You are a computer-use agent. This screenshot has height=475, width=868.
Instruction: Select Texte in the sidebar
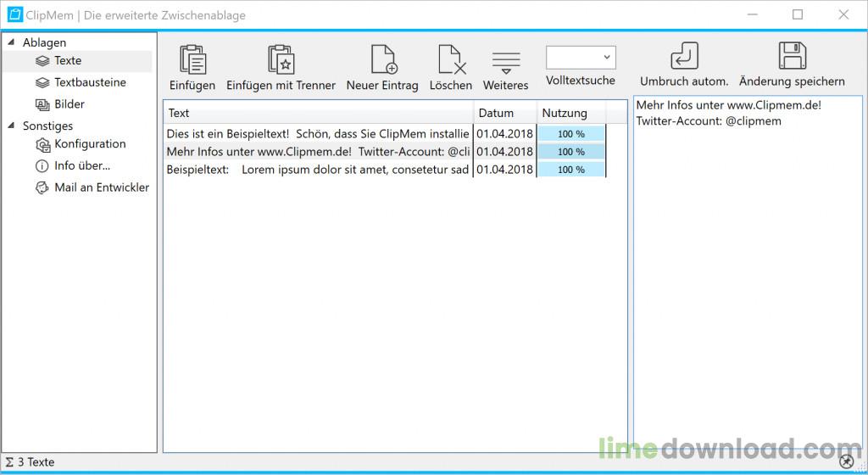pos(68,61)
